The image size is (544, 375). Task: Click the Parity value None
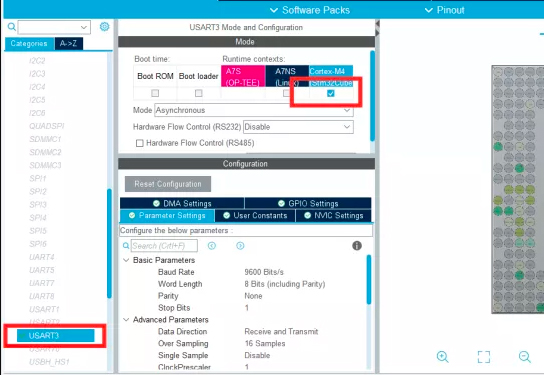pyautogui.click(x=253, y=296)
